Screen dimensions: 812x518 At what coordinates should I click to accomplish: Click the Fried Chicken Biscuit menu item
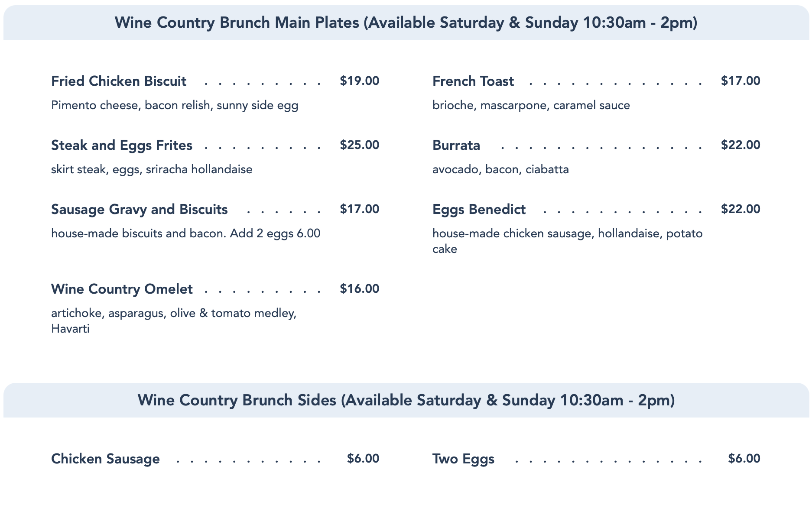119,81
